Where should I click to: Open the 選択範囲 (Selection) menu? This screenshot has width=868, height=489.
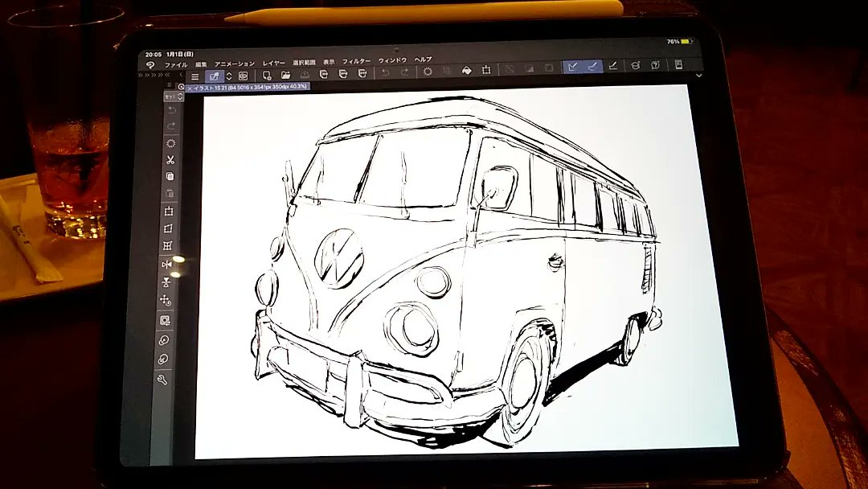click(304, 63)
